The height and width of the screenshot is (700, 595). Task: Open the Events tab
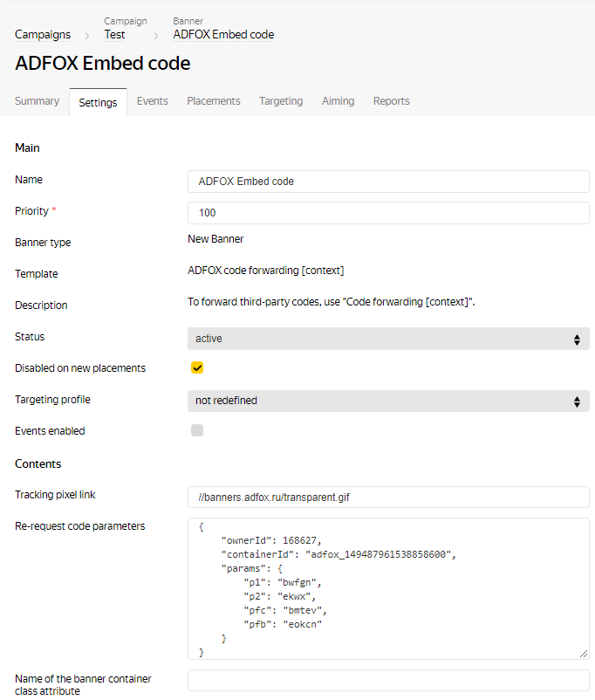tap(153, 101)
